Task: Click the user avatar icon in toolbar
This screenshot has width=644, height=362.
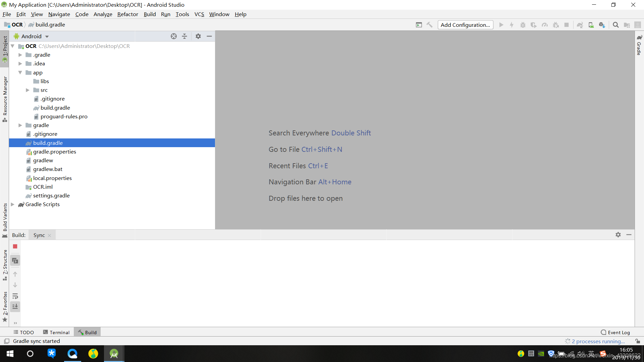Action: click(638, 25)
